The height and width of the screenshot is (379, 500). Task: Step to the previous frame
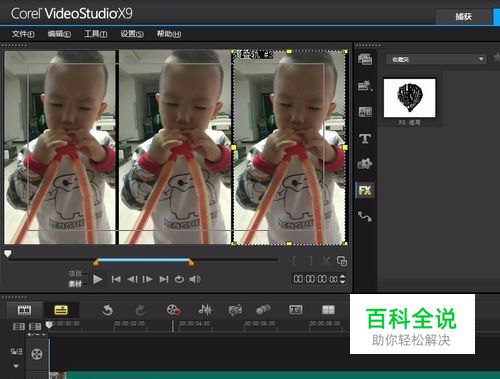pos(132,279)
